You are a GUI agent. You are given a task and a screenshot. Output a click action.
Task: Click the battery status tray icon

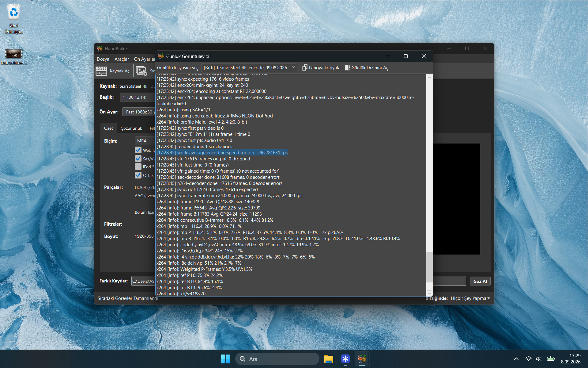coord(551,358)
